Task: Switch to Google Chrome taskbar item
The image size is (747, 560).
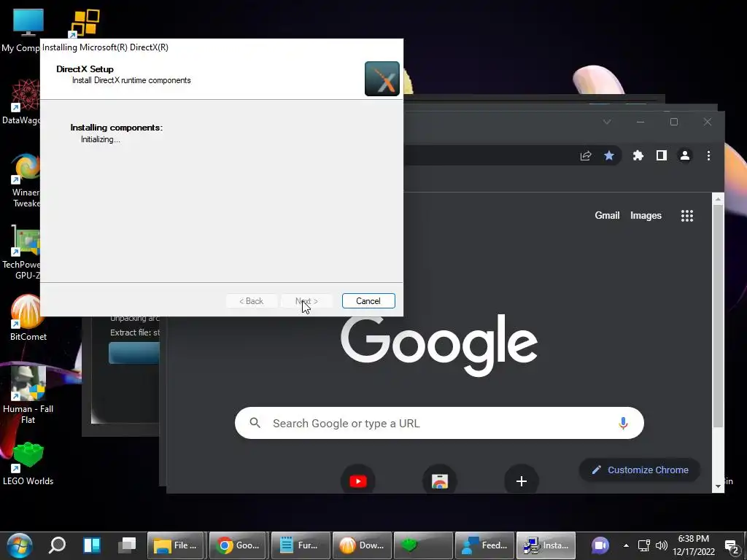Action: coord(237,545)
